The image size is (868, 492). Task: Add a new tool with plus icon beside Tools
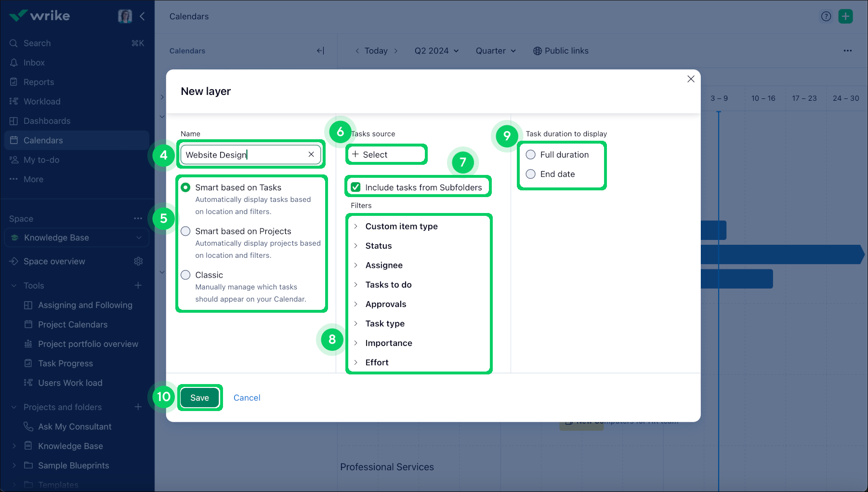pos(138,285)
